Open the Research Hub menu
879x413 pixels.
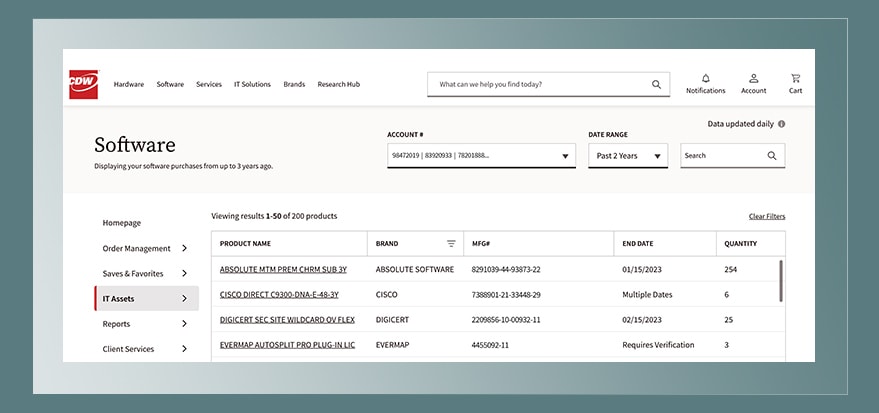tap(339, 84)
